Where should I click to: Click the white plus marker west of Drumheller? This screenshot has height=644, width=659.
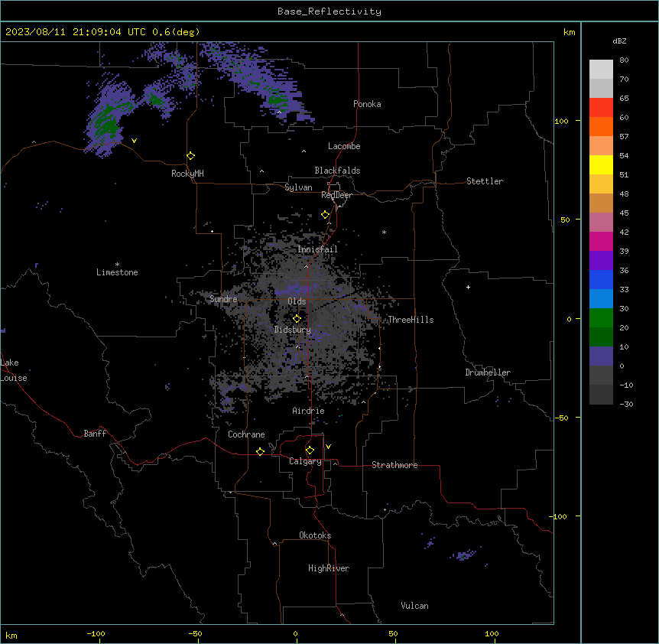pos(468,287)
